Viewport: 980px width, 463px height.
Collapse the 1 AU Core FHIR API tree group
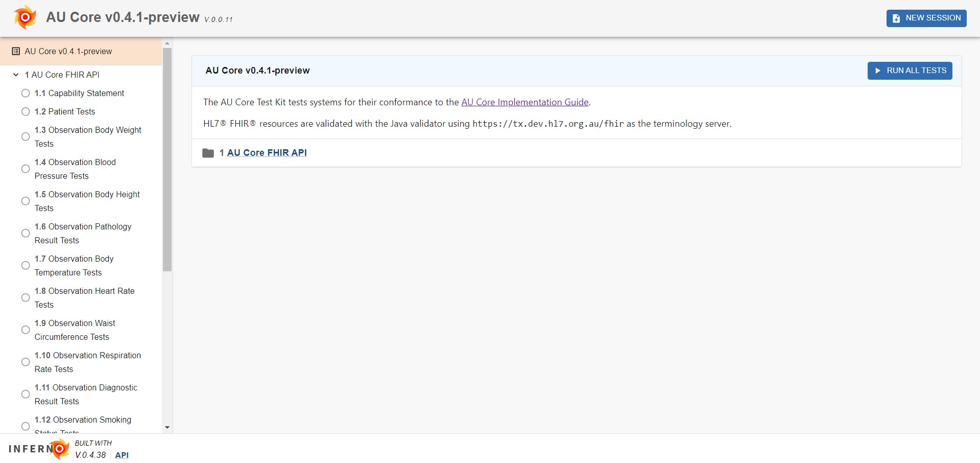click(x=16, y=75)
